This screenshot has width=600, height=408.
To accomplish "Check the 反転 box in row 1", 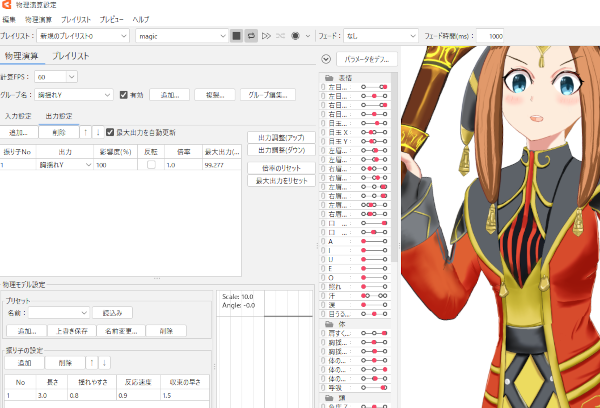I will [x=152, y=165].
